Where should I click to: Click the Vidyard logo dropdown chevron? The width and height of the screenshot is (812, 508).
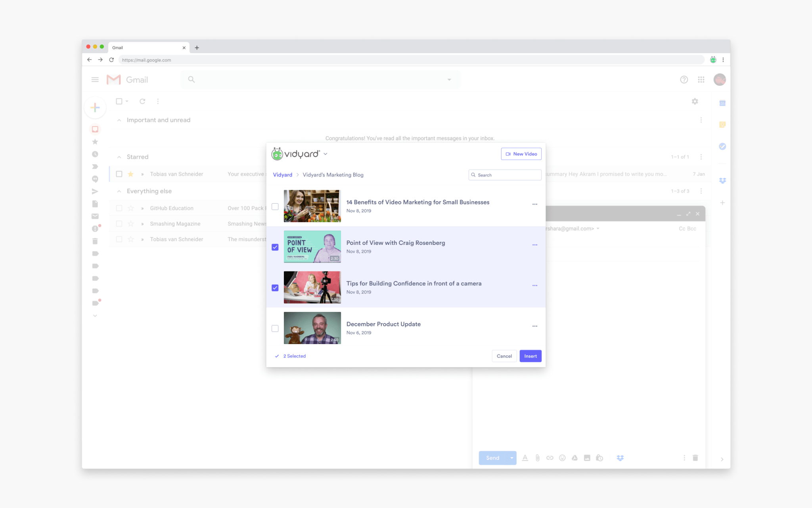[326, 154]
